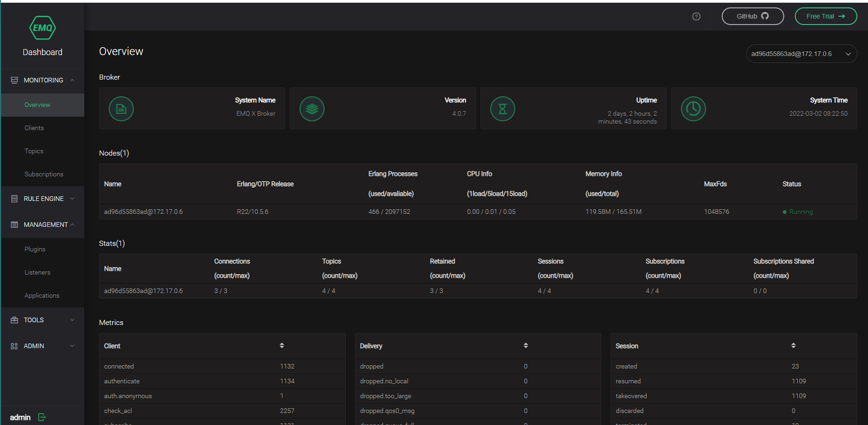Sort the Client metrics table
The image size is (868, 425).
click(282, 345)
